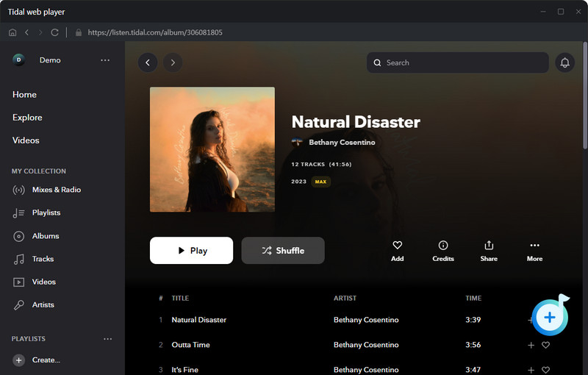The height and width of the screenshot is (375, 588).
Task: Open artist link on Natural Disaster row
Action: tap(366, 320)
